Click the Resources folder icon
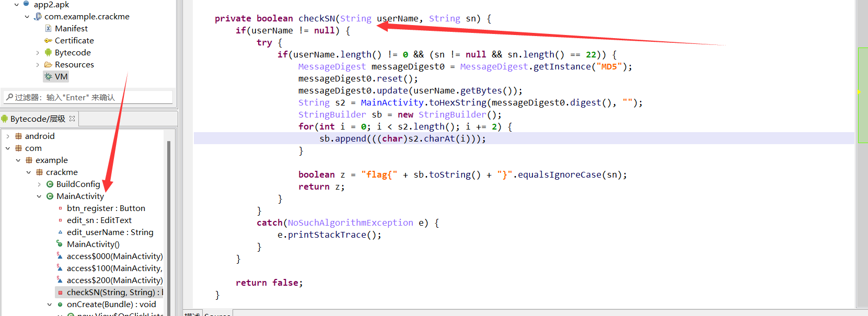This screenshot has width=868, height=316. (x=48, y=65)
